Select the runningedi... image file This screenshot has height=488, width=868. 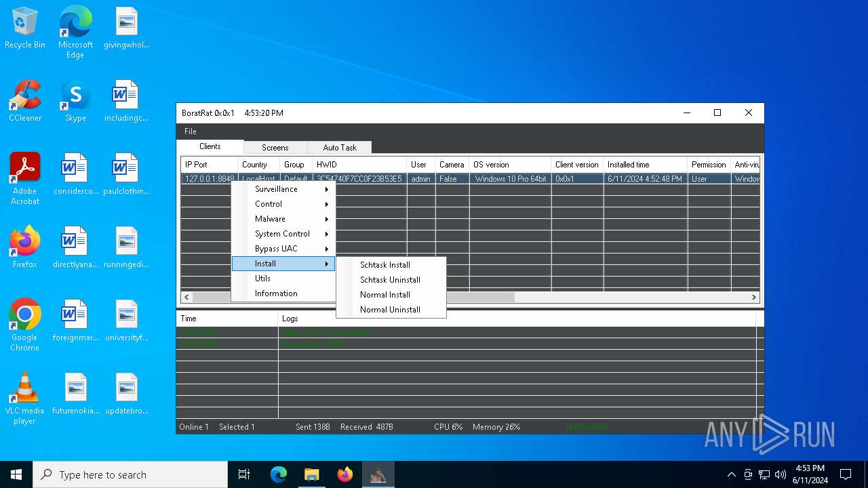tap(126, 247)
